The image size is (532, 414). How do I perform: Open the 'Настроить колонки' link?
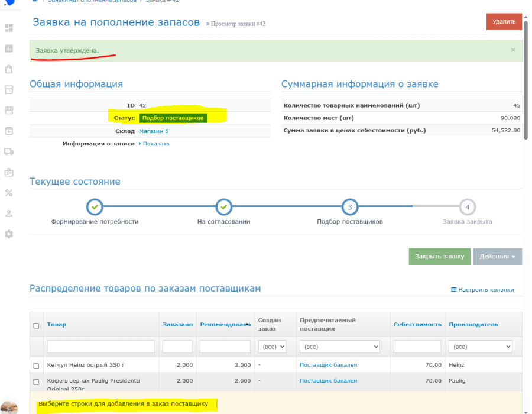482,289
